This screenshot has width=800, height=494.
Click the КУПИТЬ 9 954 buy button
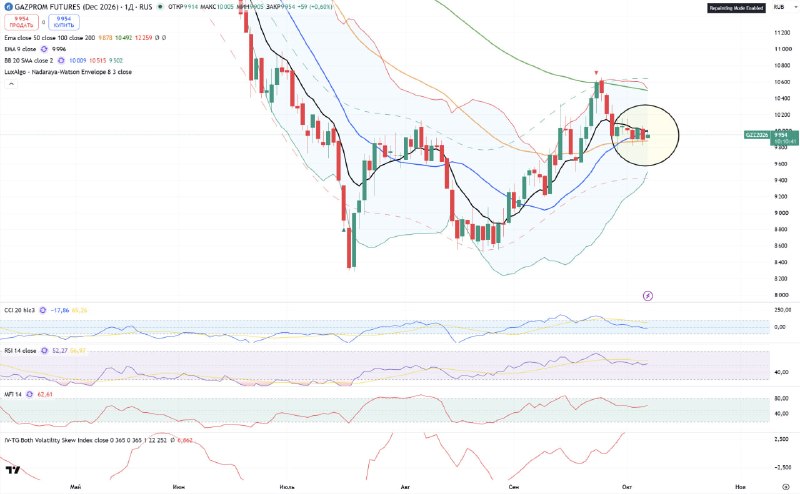64,22
